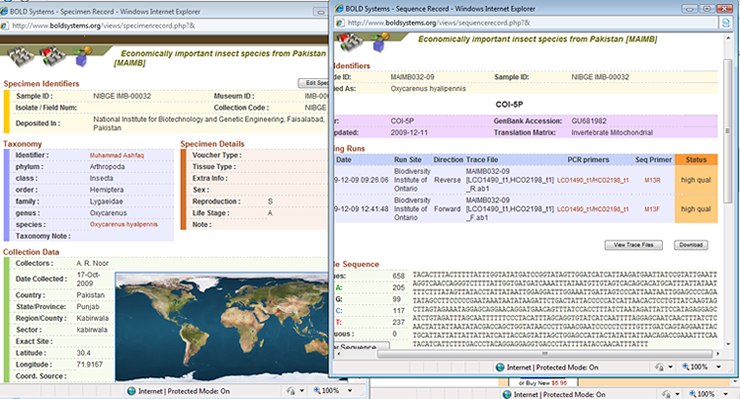
Task: Open the 100% zoom dropdown in Sequence window
Action: point(718,367)
